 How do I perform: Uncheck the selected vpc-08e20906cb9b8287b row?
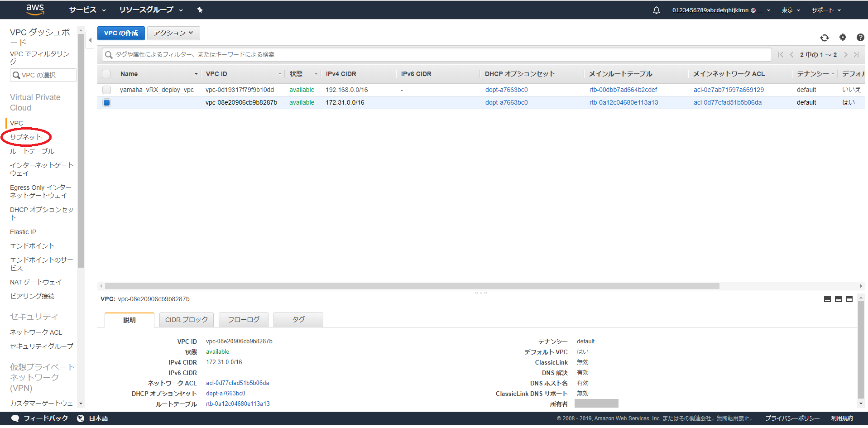(x=106, y=102)
